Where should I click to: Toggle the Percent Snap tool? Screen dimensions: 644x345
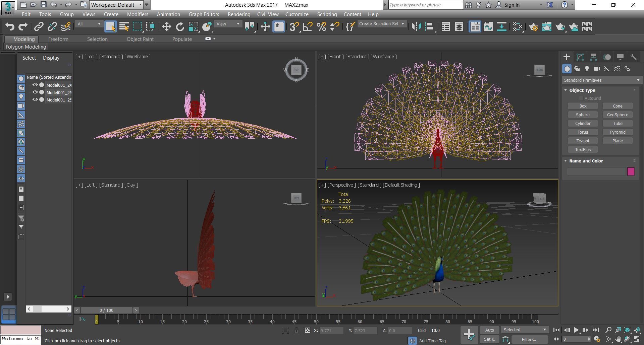click(321, 26)
